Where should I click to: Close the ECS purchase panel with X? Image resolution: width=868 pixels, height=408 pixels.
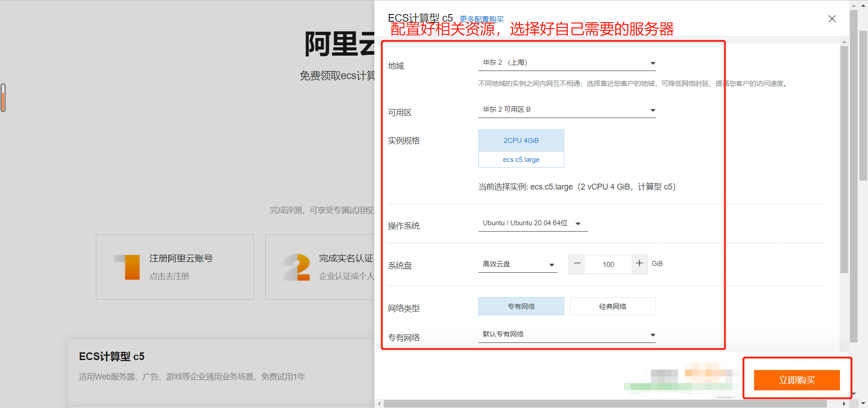pyautogui.click(x=832, y=19)
